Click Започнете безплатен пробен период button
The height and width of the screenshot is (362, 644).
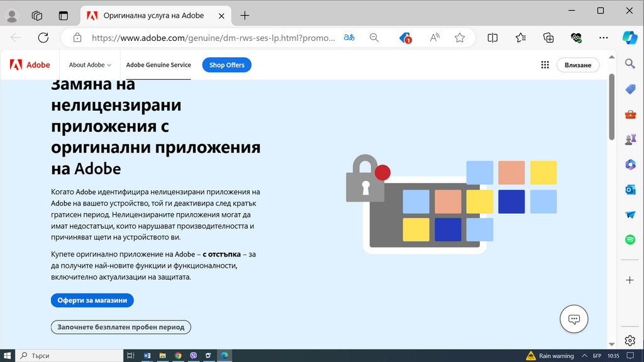pyautogui.click(x=121, y=327)
